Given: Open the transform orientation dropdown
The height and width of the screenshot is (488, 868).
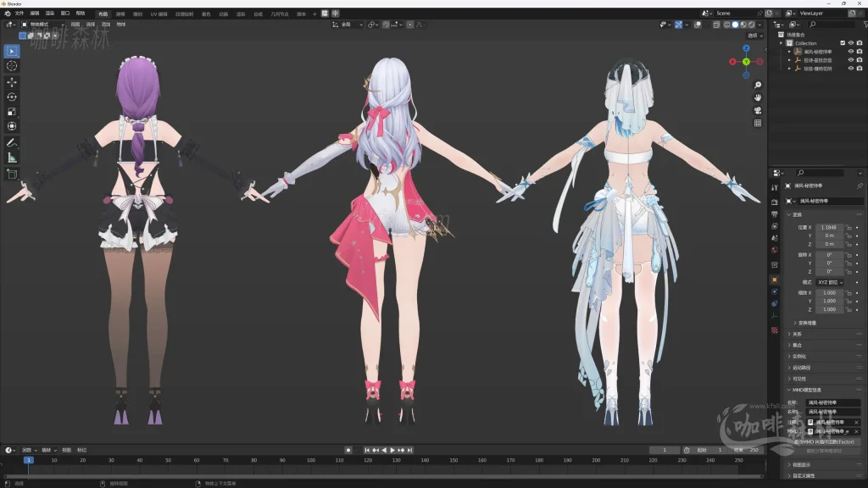Looking at the screenshot, I should pos(347,25).
